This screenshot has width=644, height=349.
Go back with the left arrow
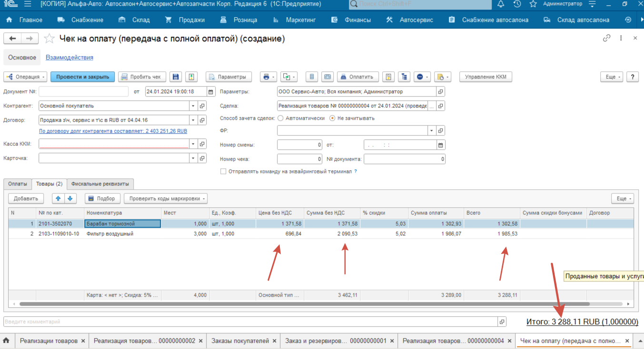pyautogui.click(x=12, y=39)
